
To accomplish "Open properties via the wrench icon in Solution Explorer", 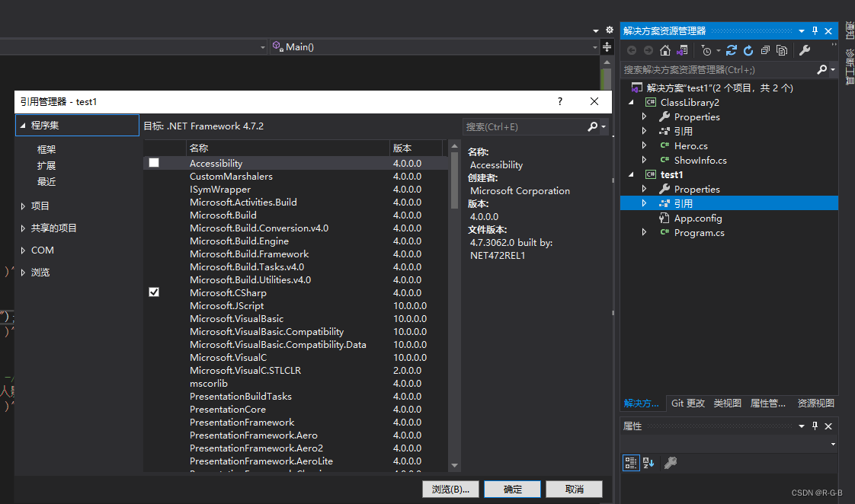I will point(805,51).
